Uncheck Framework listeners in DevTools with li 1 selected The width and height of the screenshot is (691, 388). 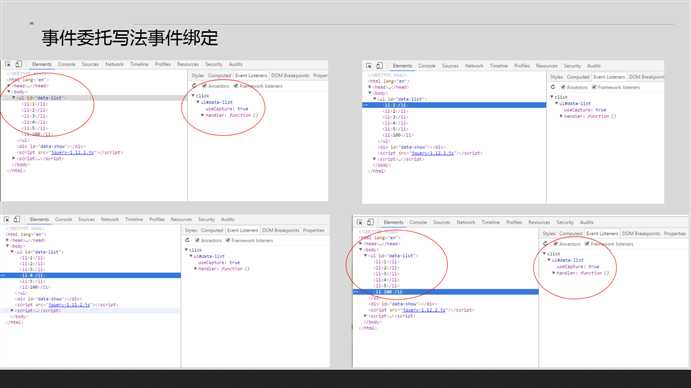click(594, 87)
